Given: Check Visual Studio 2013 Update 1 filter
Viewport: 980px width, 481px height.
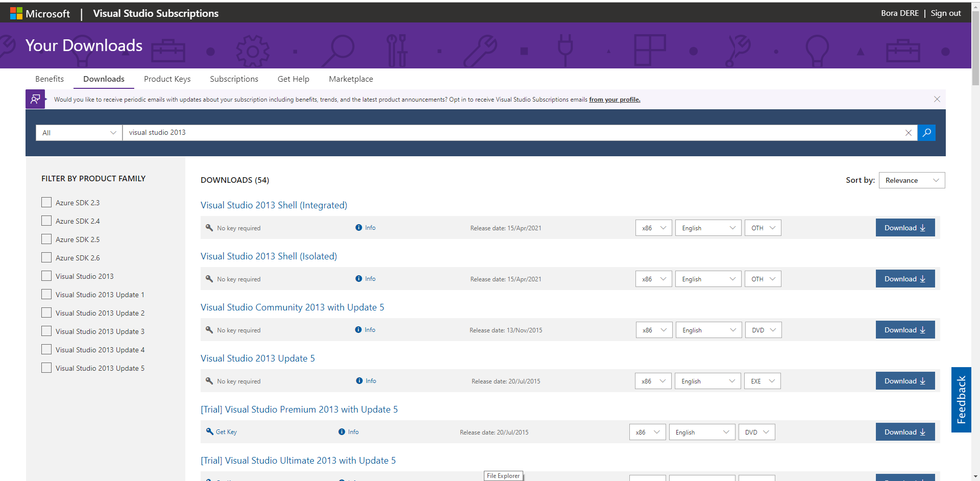Looking at the screenshot, I should (x=46, y=294).
